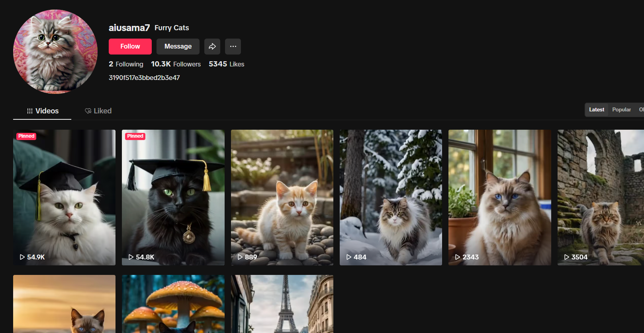
Task: Select the Latest sort option
Action: click(596, 110)
